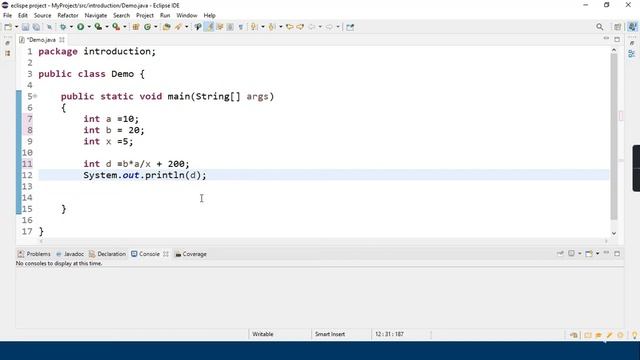Maximize the Console panel
The image size is (640, 360).
pos(617,253)
